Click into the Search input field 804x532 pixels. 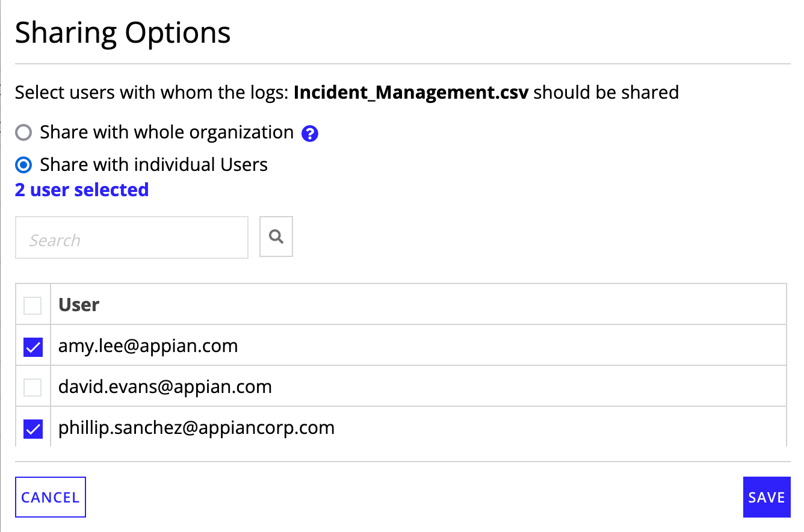click(x=132, y=237)
